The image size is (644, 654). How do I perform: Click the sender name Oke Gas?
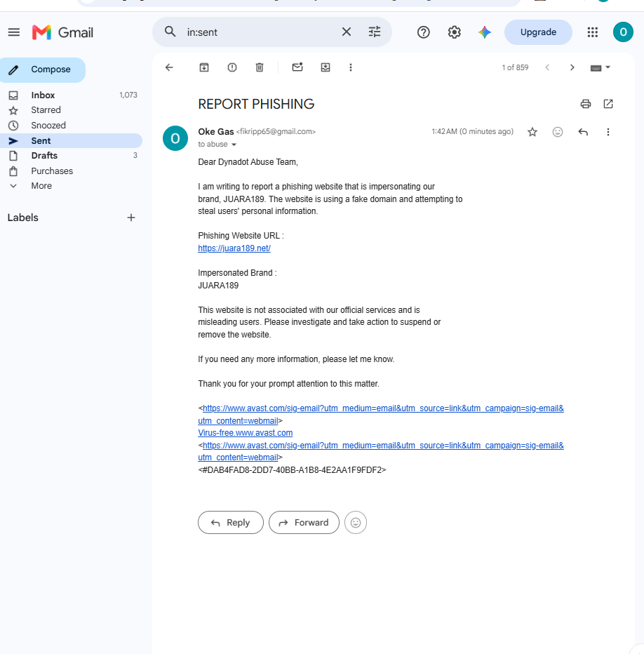pos(215,132)
